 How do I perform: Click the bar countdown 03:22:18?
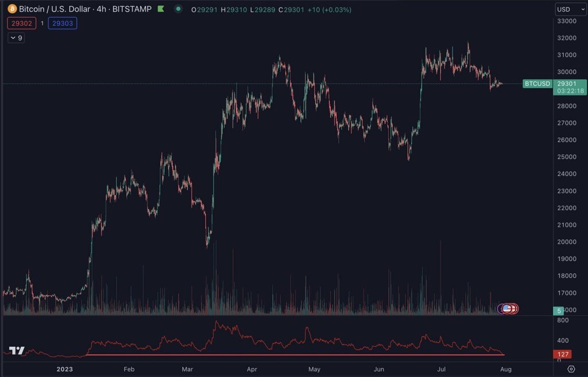tap(570, 91)
